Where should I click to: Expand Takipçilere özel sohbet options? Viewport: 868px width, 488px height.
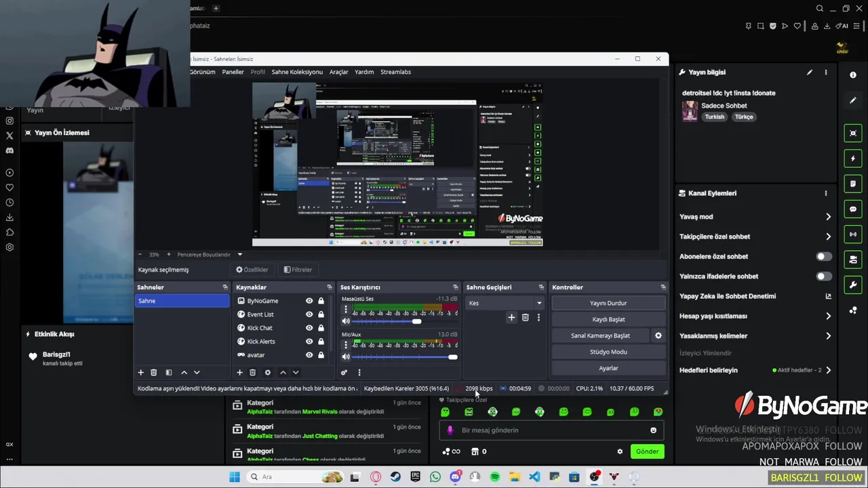click(828, 237)
